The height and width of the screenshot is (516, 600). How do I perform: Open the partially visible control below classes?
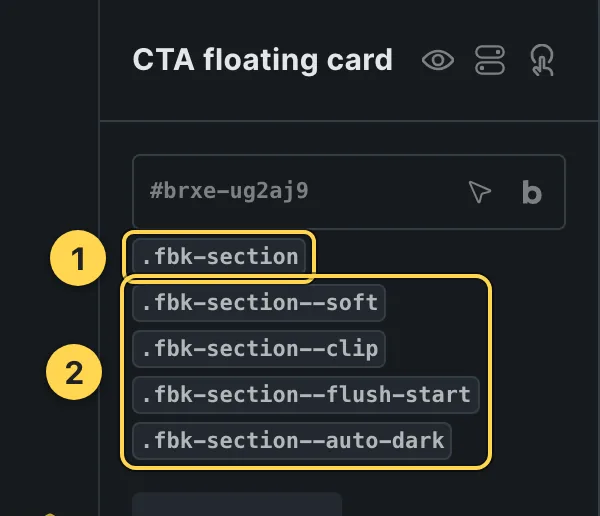pyautogui.click(x=237, y=504)
